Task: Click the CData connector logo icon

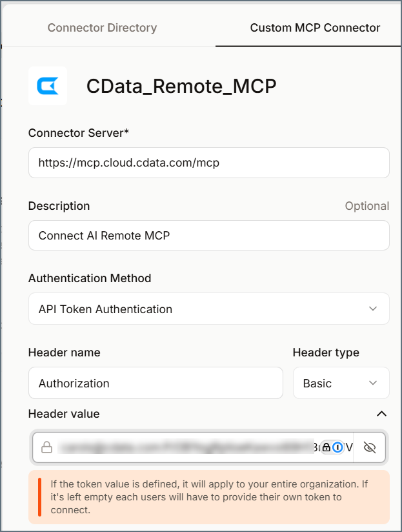Action: (x=47, y=85)
